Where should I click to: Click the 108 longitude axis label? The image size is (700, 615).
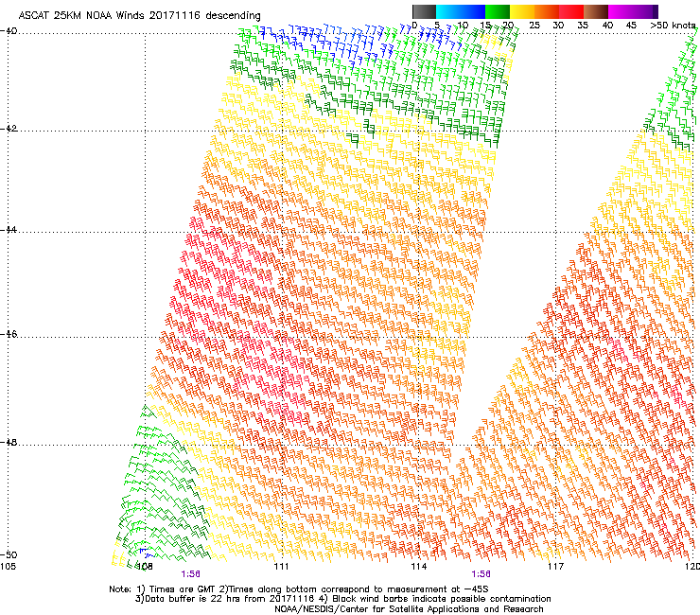[144, 567]
